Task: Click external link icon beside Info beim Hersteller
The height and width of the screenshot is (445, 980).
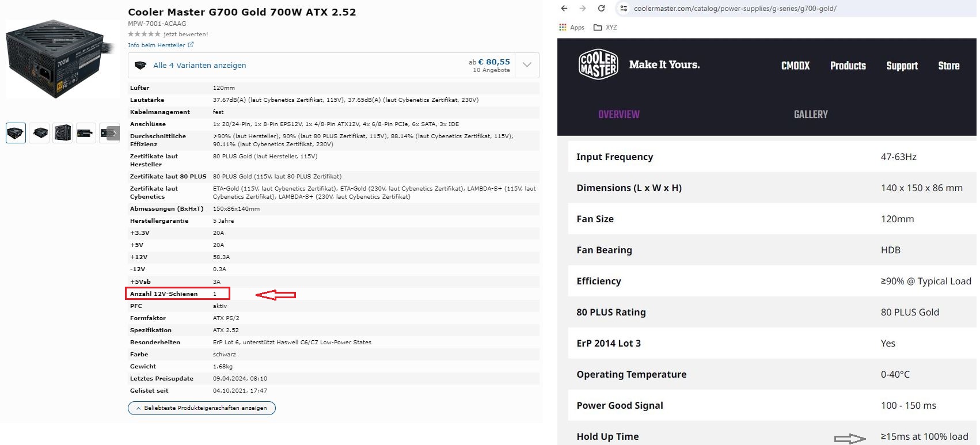Action: [191, 44]
